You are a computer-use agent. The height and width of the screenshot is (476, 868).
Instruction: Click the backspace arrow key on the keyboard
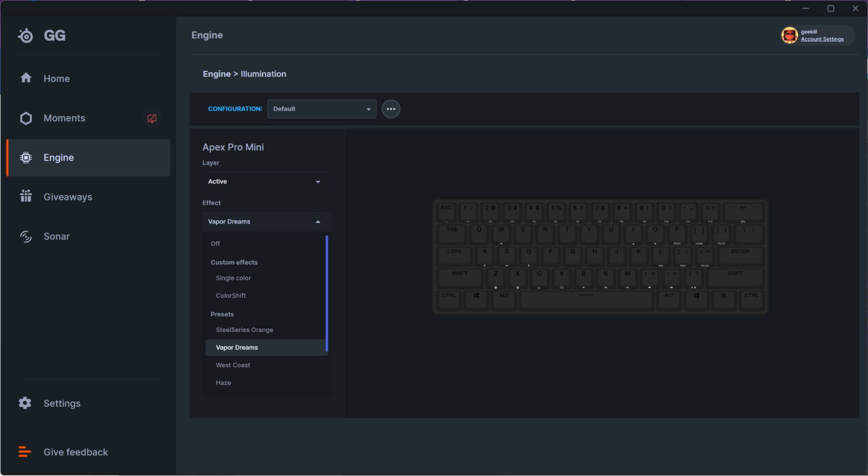coord(743,212)
